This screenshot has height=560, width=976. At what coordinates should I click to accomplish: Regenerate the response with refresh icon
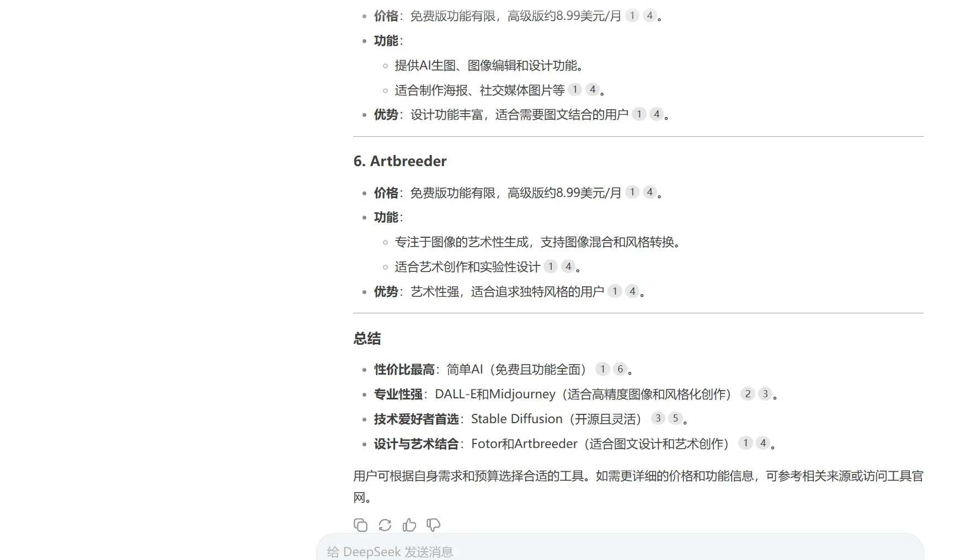[385, 525]
